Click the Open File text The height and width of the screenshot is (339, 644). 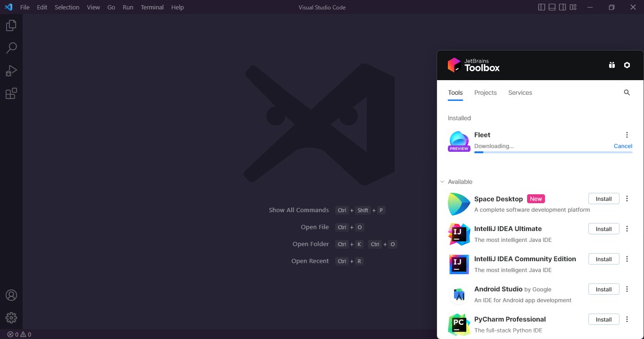pos(315,227)
